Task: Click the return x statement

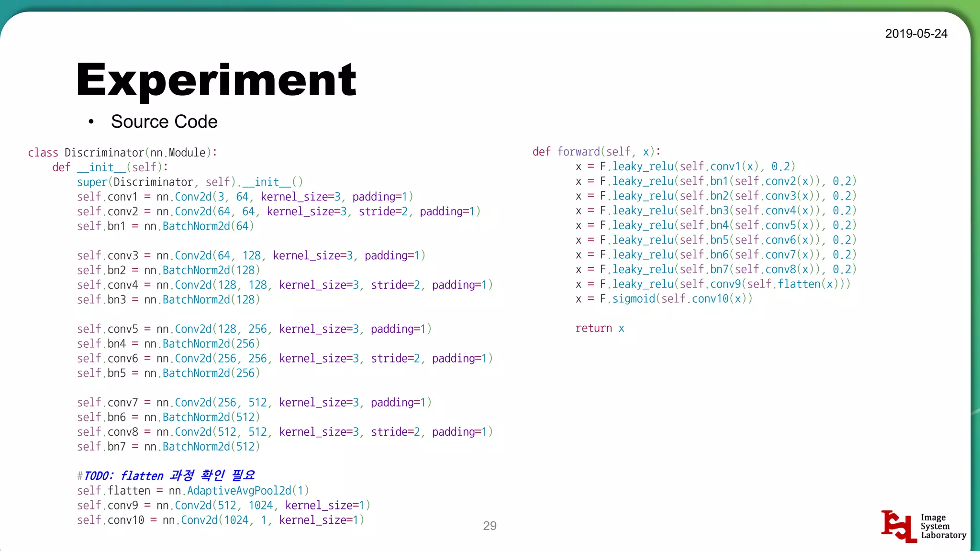Action: pyautogui.click(x=600, y=329)
